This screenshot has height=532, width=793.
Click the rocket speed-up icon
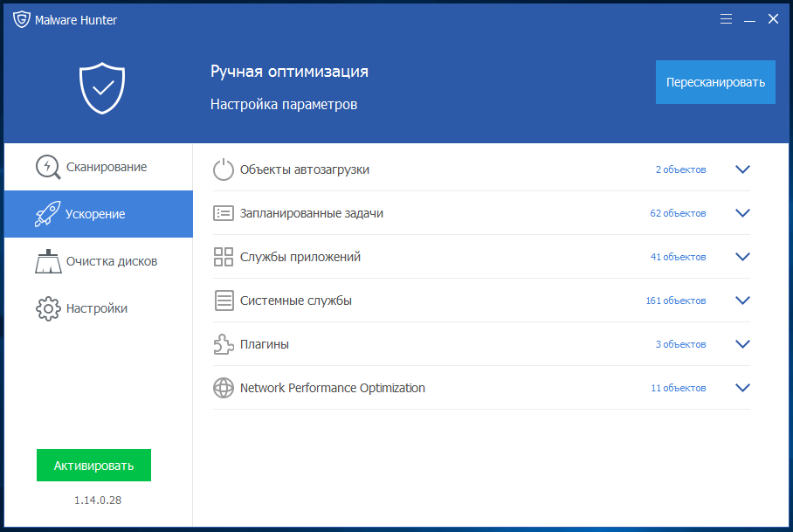[x=47, y=214]
